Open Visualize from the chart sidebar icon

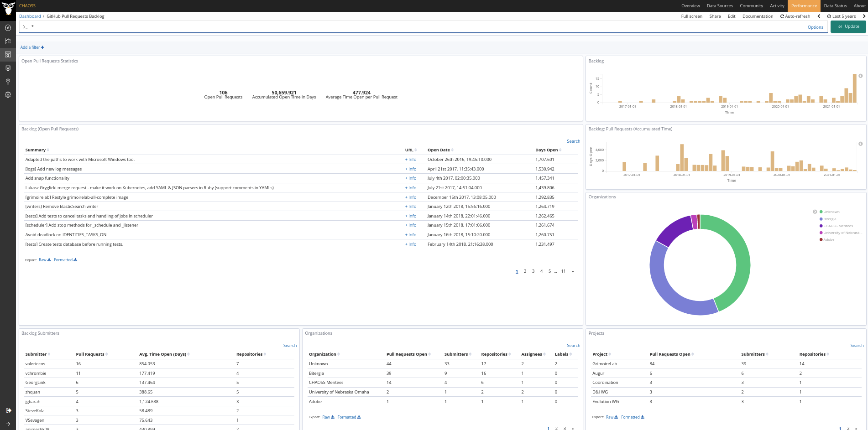tap(8, 41)
